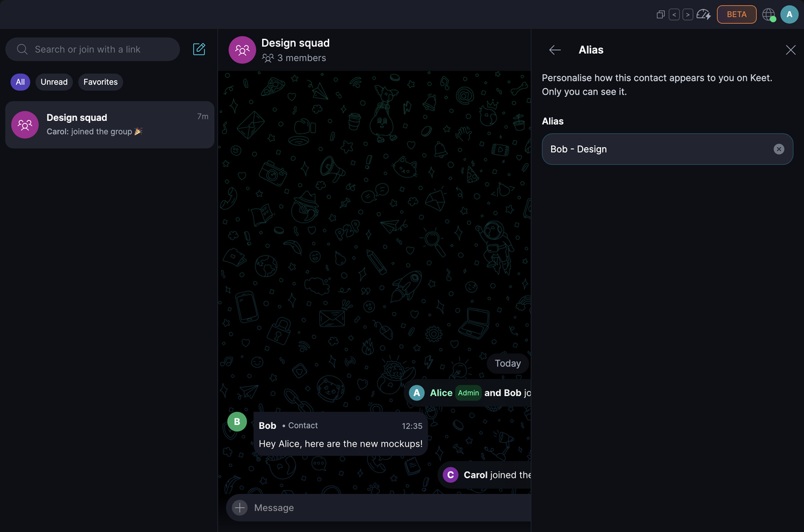This screenshot has height=532, width=804.
Task: Open the network status globe icon
Action: [769, 14]
